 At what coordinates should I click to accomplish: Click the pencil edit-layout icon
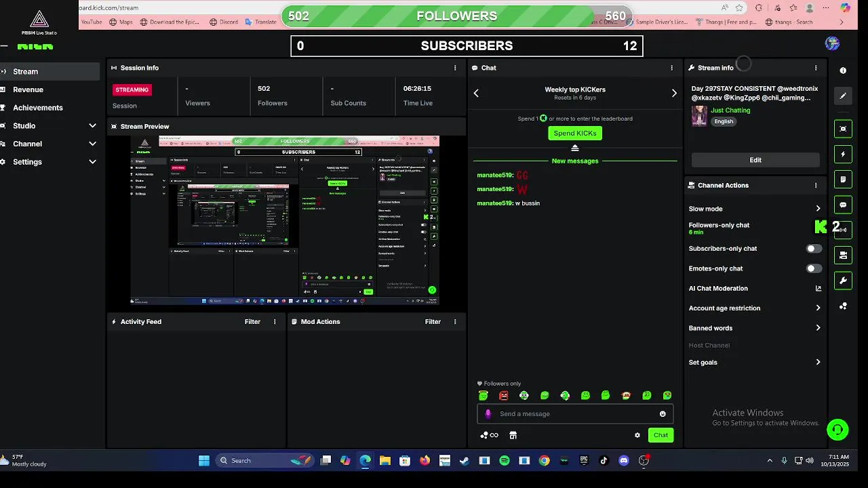843,96
